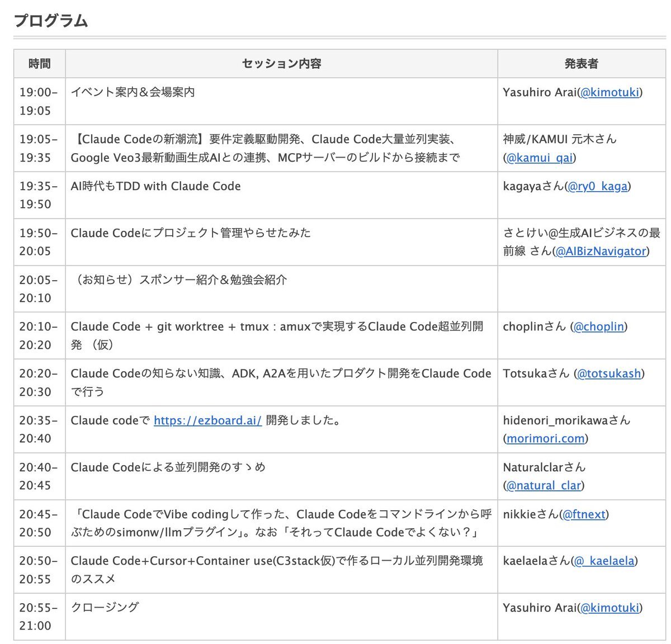Image resolution: width=671 pixels, height=644 pixels.
Task: Select the 開発しました。 text after ezboard link
Action: pos(304,420)
